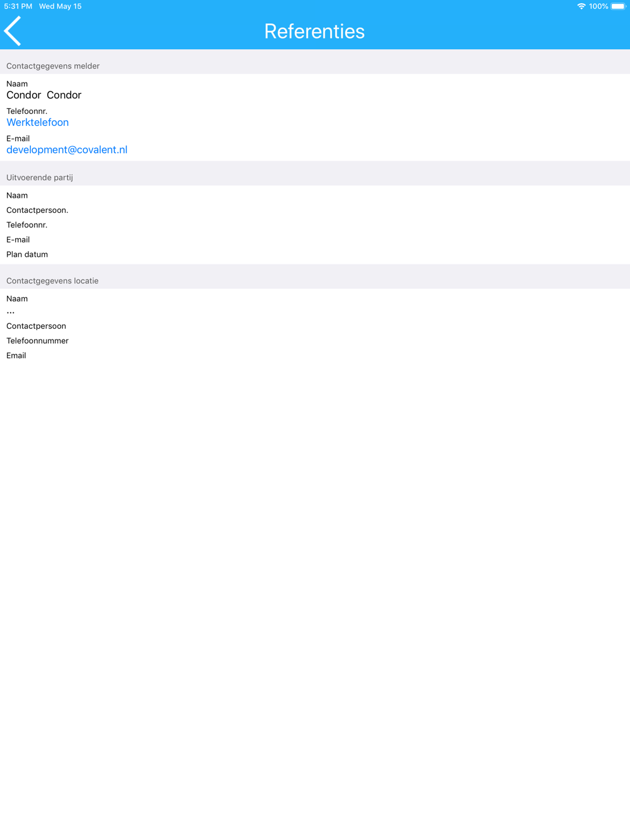Tap the Wed May 15 date in status bar
Screen dimensions: 630x840
click(x=60, y=6)
